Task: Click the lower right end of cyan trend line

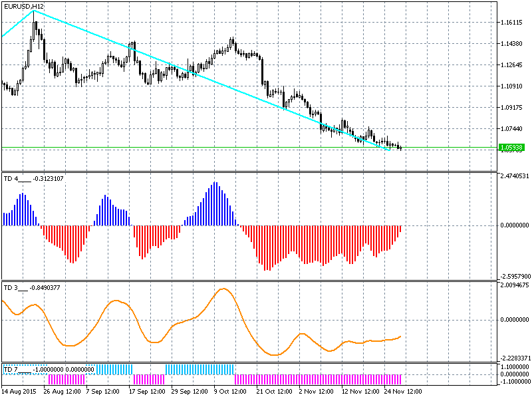Action: 390,150
